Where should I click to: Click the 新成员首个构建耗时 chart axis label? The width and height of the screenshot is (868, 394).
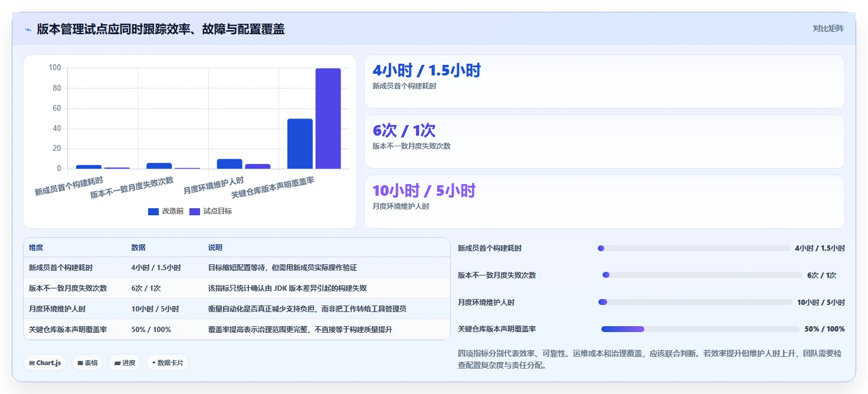pos(68,185)
